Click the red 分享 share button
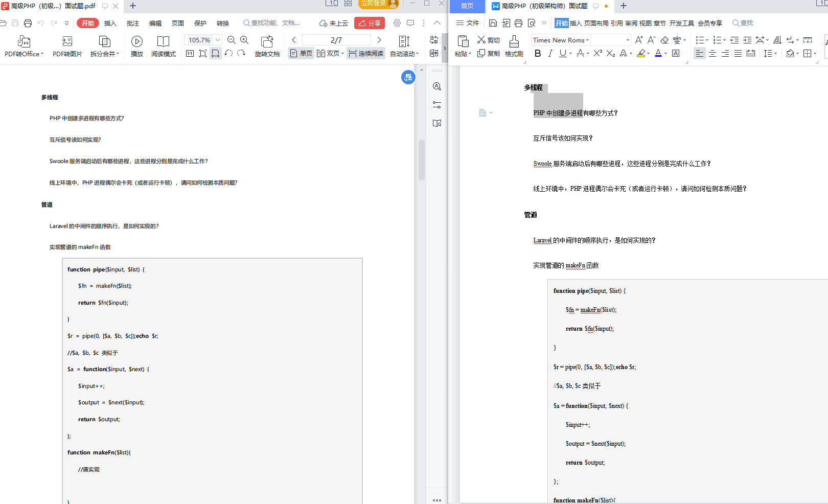Image resolution: width=828 pixels, height=504 pixels. [x=370, y=23]
